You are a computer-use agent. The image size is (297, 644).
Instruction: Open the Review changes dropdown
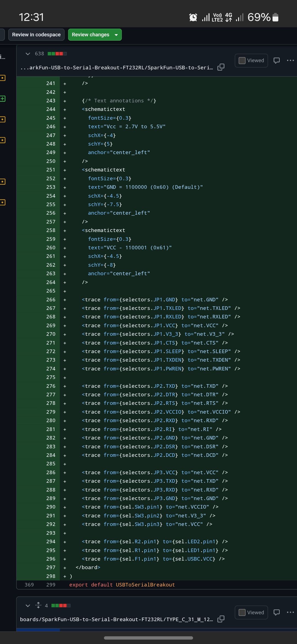coord(95,35)
